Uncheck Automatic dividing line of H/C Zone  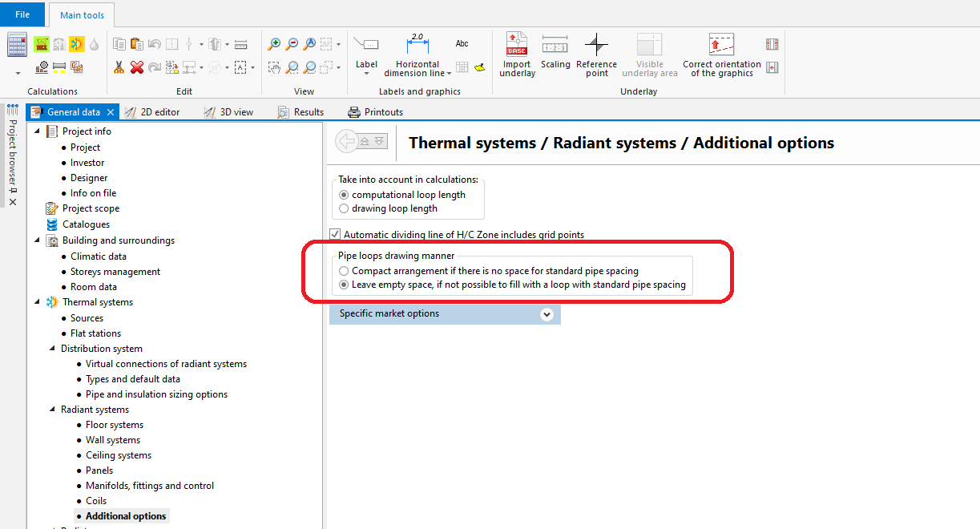pos(335,234)
